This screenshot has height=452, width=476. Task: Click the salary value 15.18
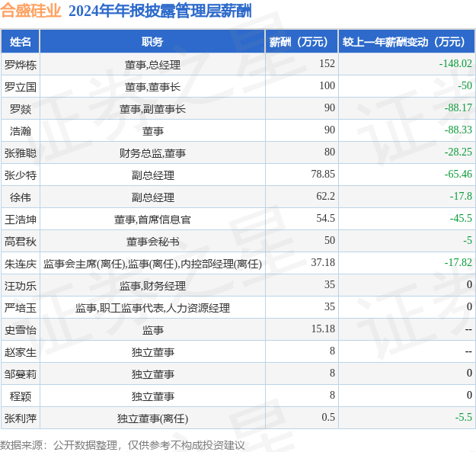(x=323, y=329)
